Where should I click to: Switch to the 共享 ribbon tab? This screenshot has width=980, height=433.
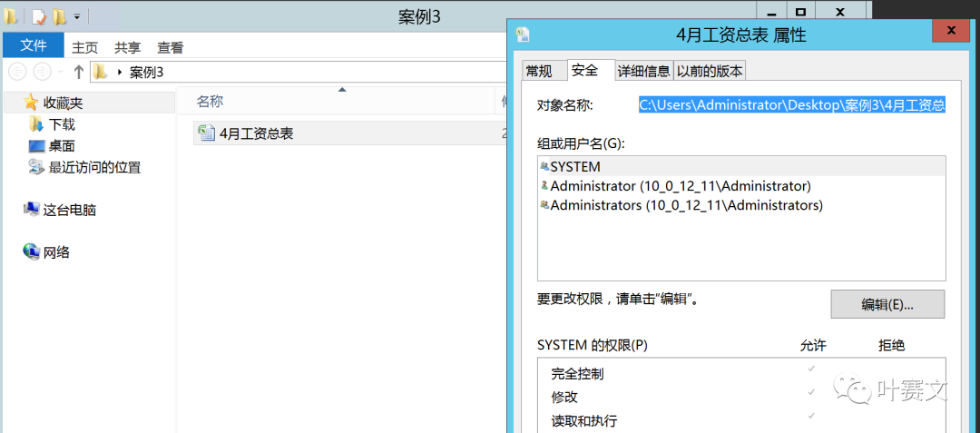click(x=128, y=47)
